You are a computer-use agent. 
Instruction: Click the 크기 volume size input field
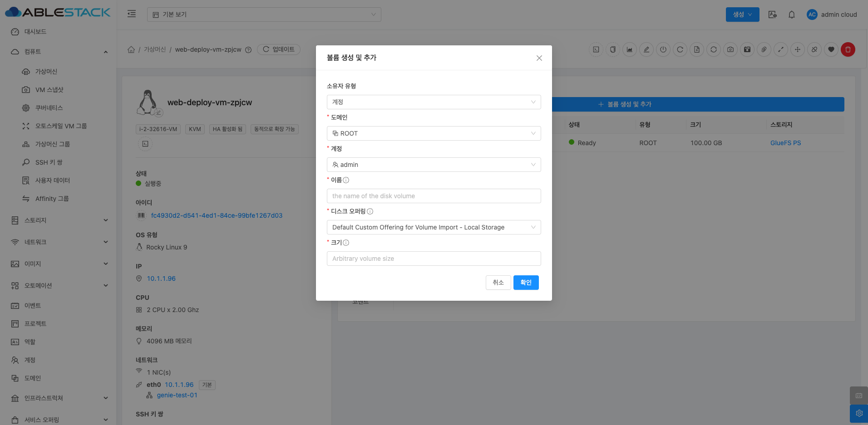pyautogui.click(x=434, y=259)
